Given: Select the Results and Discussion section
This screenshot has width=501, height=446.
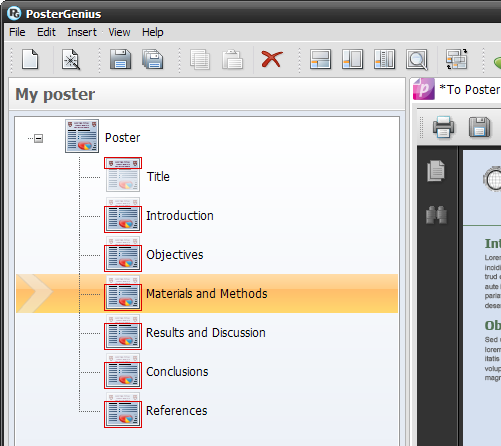Looking at the screenshot, I should tap(206, 333).
